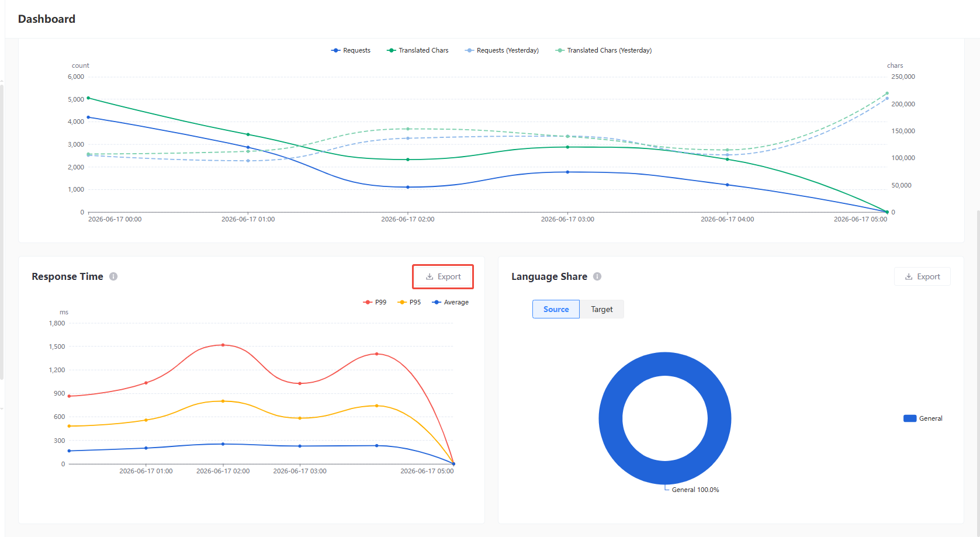Export the Language Share chart
Screen dimensions: 980x537
922,276
